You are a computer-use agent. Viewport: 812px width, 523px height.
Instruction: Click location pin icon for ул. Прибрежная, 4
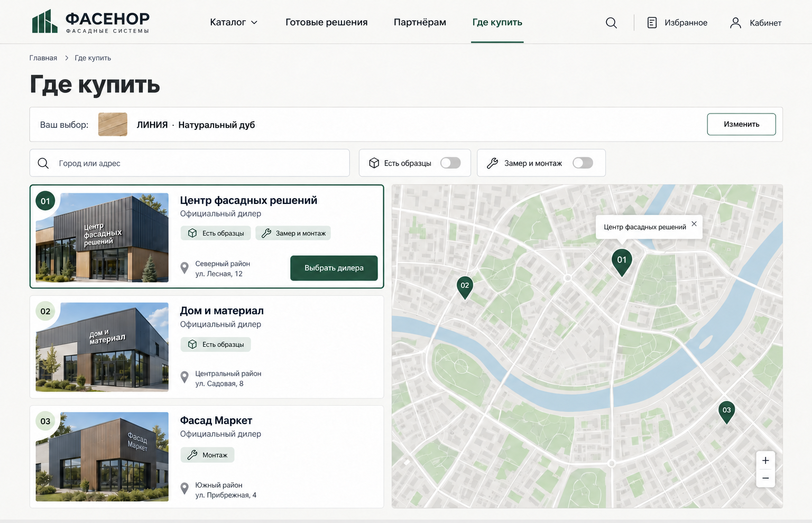(184, 489)
